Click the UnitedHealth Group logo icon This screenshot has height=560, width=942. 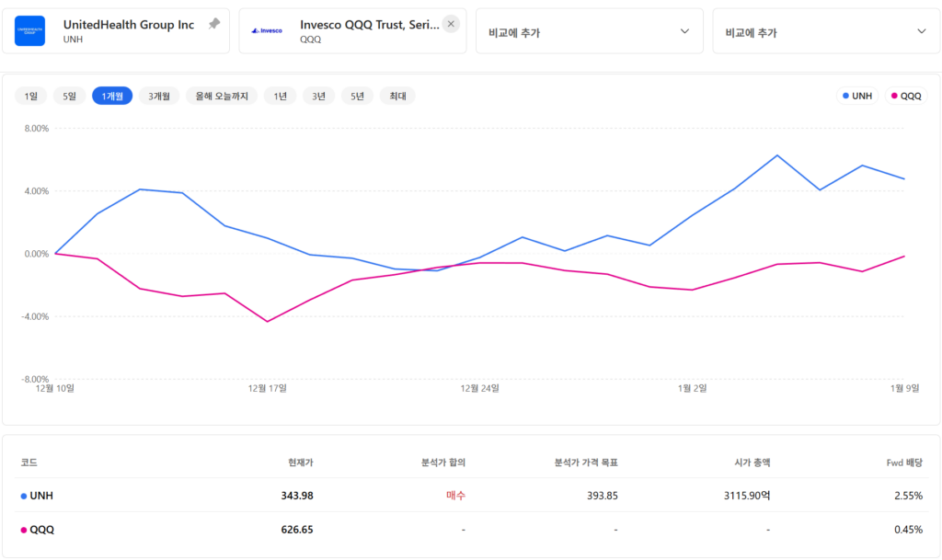pos(29,31)
